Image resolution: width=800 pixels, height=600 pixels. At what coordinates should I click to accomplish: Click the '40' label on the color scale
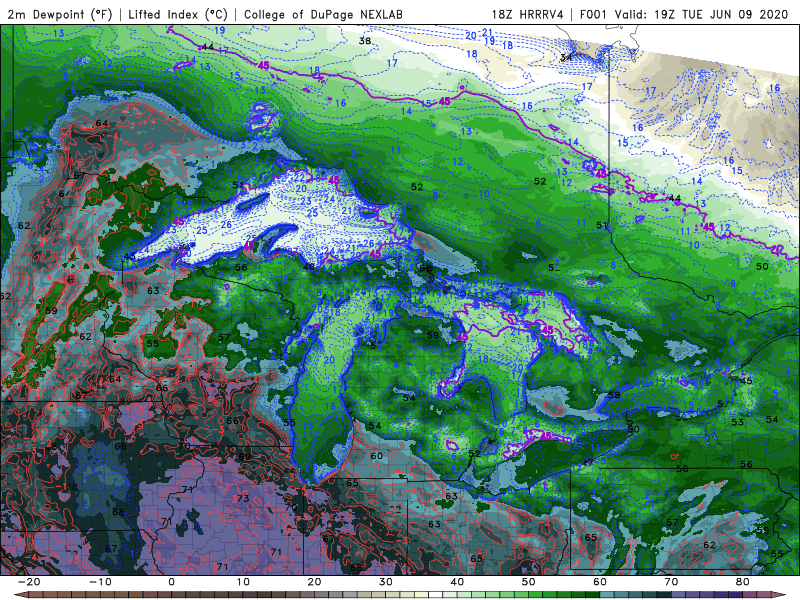(457, 582)
